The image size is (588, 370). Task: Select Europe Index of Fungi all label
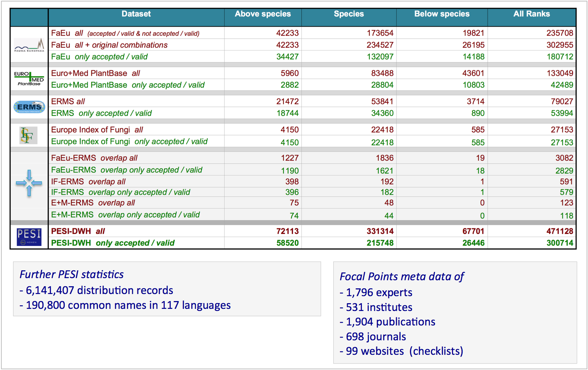tap(97, 130)
